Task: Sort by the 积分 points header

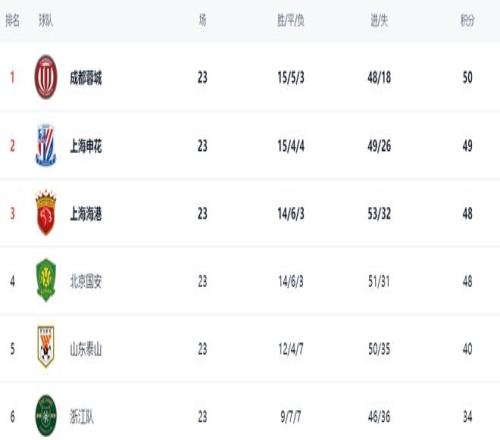Action: [467, 21]
